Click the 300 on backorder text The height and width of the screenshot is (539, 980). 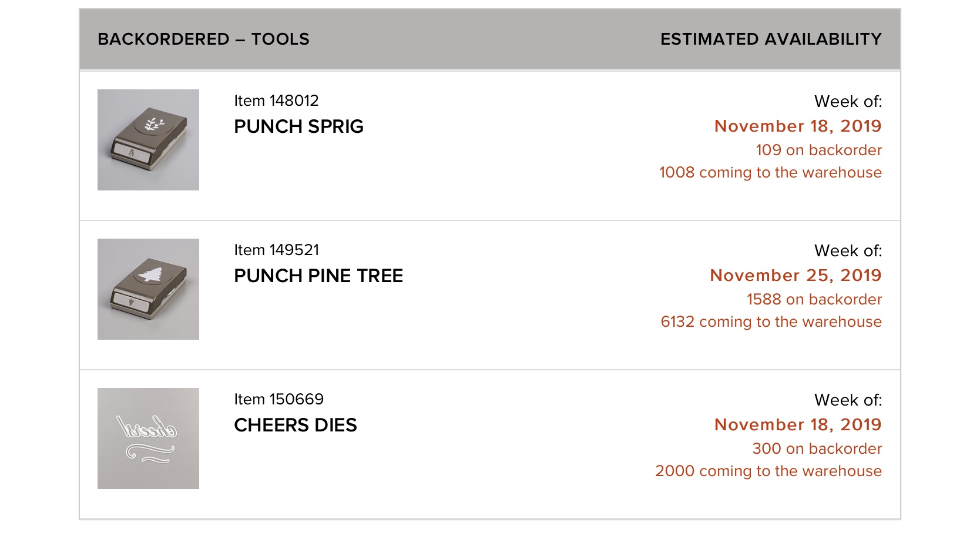(817, 448)
